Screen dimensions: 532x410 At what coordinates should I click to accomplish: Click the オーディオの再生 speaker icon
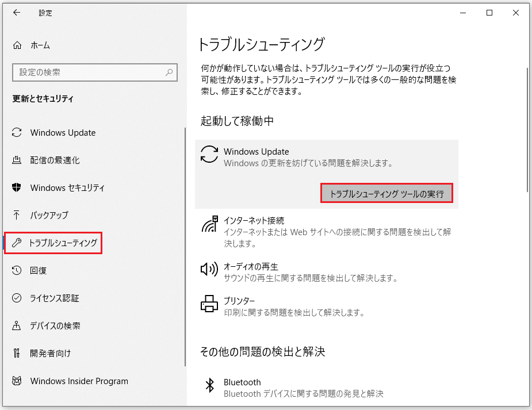(x=209, y=269)
